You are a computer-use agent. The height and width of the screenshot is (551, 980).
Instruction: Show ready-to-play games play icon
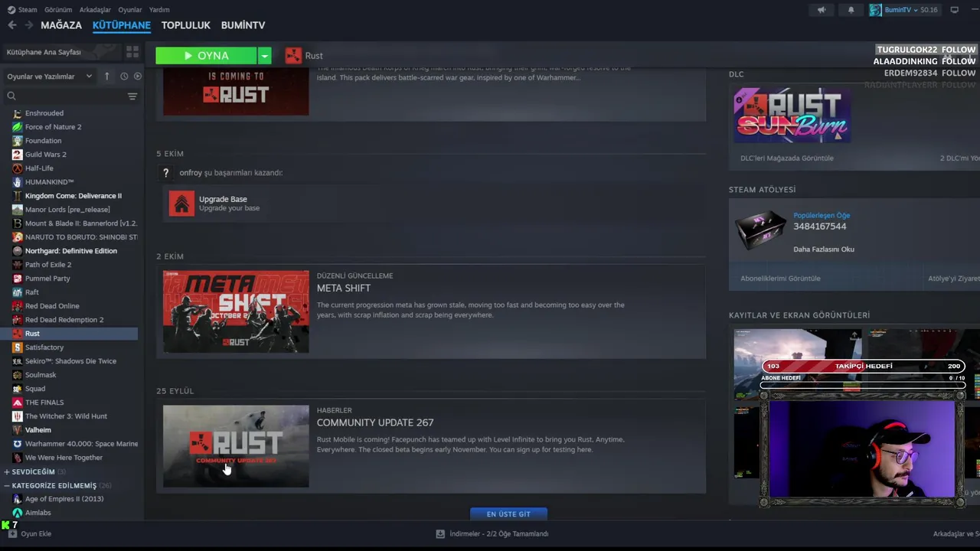click(x=138, y=76)
